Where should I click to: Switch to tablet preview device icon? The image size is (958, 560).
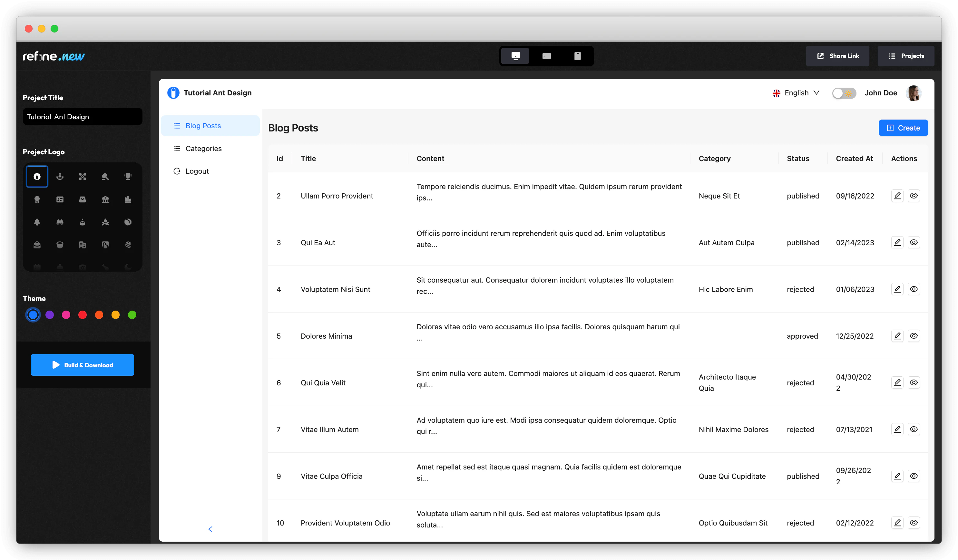click(546, 56)
